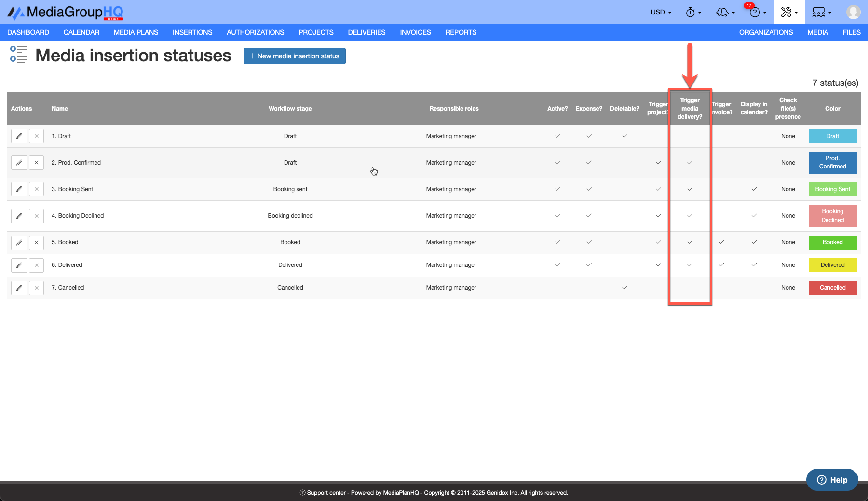Open the USD currency dropdown

[x=661, y=12]
